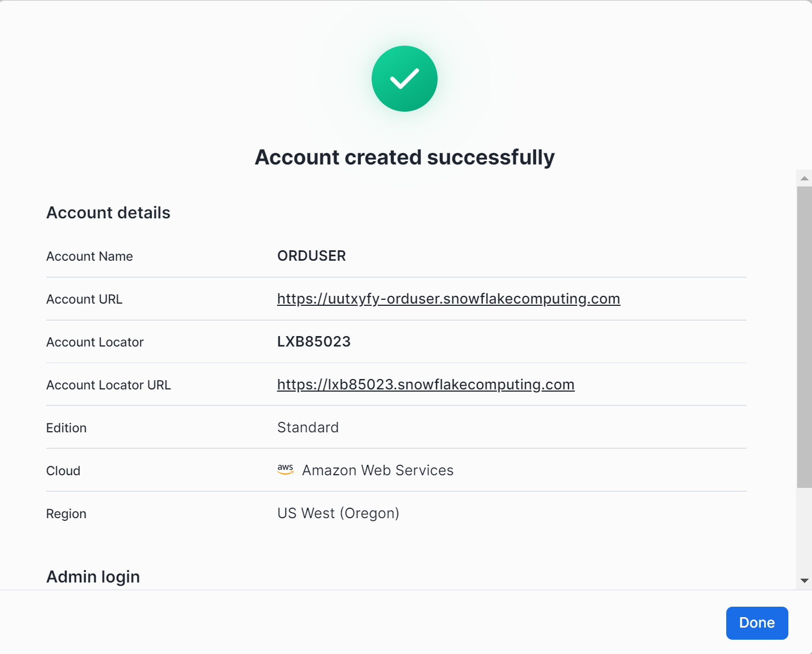Select the ORDUSER account name value

(311, 256)
